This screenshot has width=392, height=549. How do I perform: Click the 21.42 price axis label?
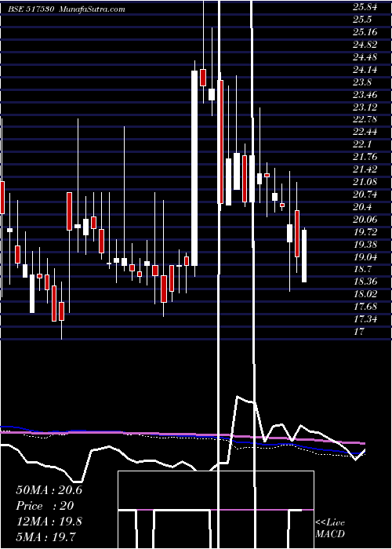(x=365, y=169)
